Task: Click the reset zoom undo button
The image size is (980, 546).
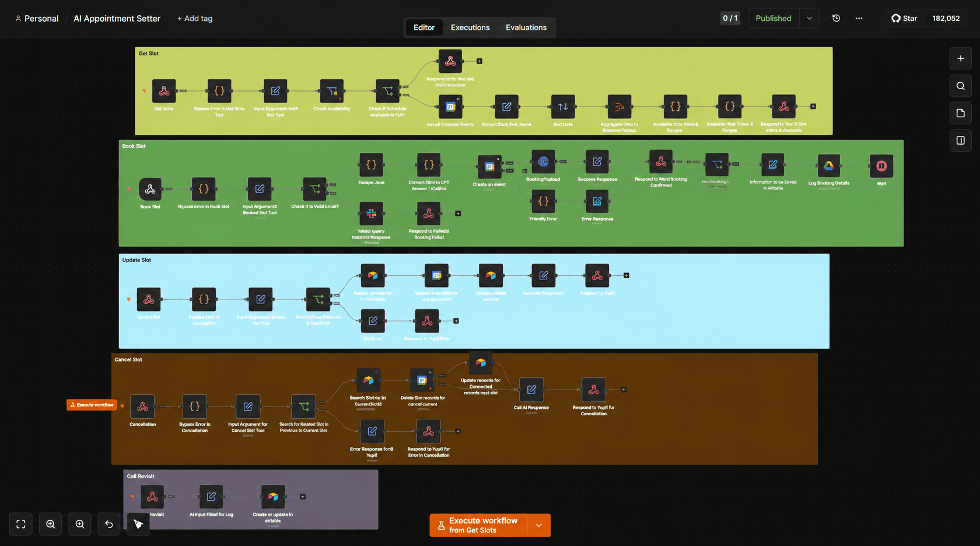Action: point(109,524)
